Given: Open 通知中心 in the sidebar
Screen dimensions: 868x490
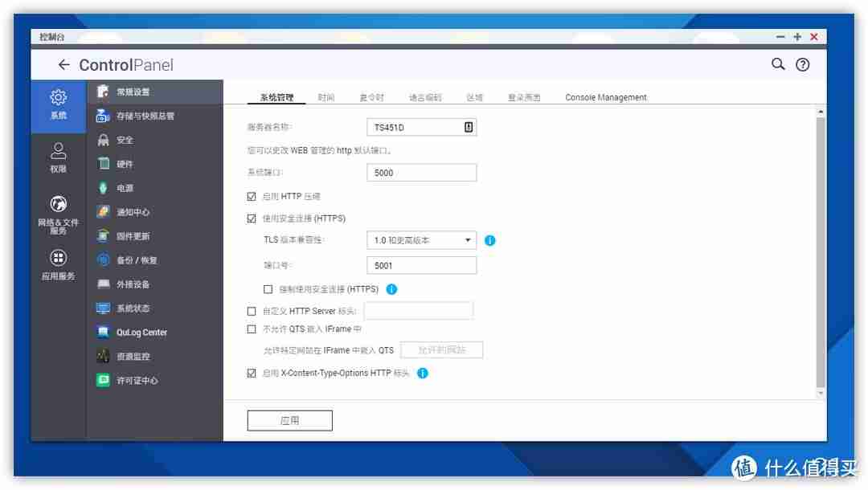Looking at the screenshot, I should 155,212.
